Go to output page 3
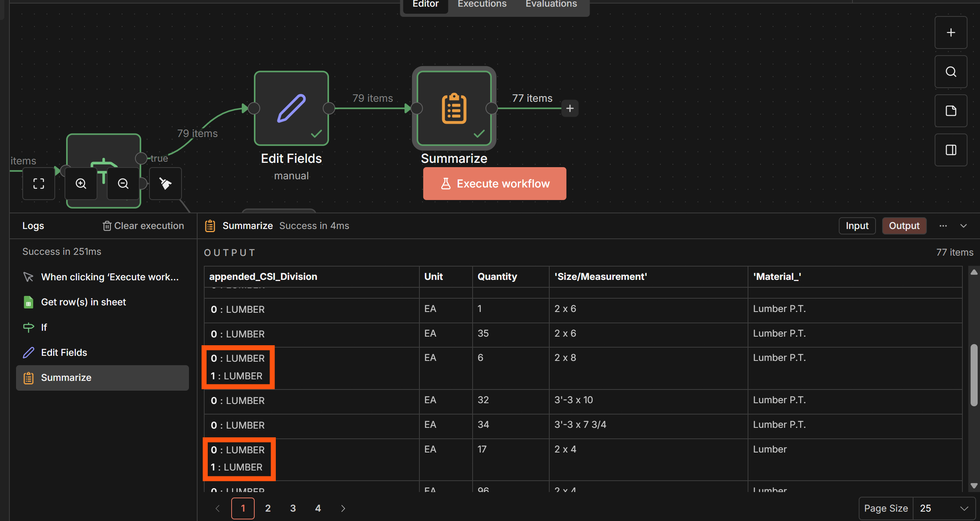 tap(293, 508)
